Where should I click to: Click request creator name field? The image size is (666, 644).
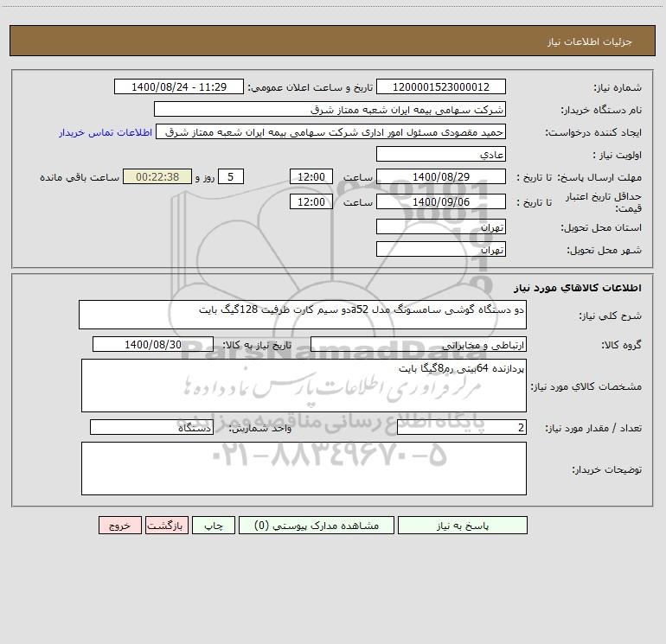click(331, 131)
